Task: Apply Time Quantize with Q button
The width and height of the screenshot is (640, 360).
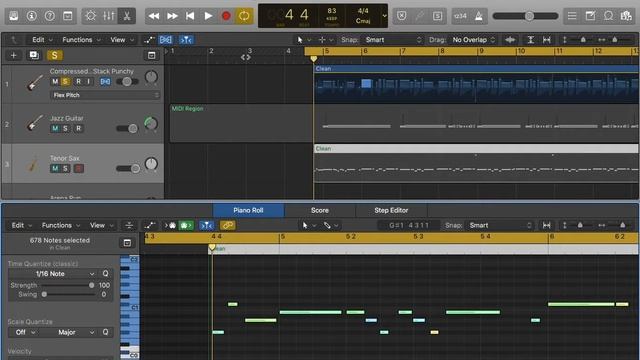Action: point(105,273)
